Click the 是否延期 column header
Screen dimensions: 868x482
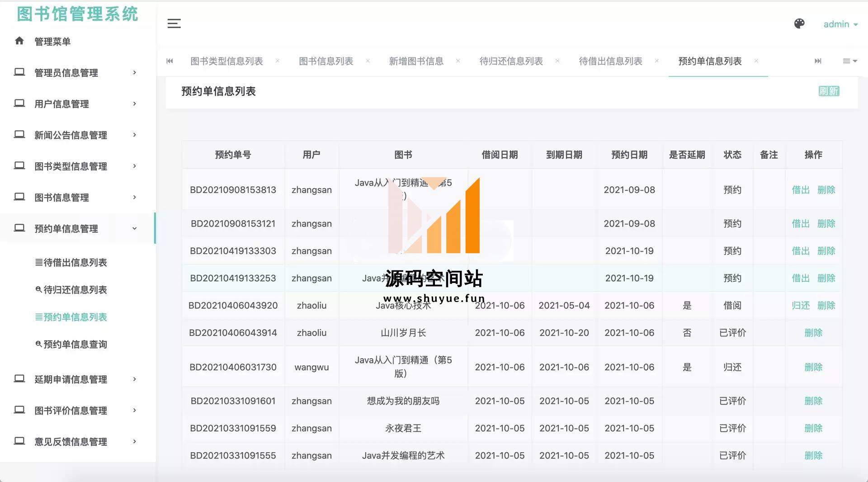point(687,155)
